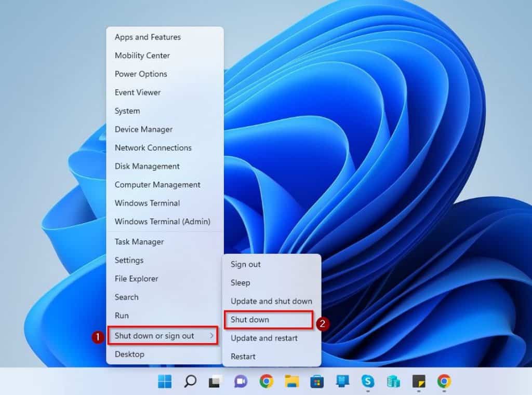Viewport: 532px width, 395px height.
Task: Open Network Connections
Action: [x=165, y=148]
